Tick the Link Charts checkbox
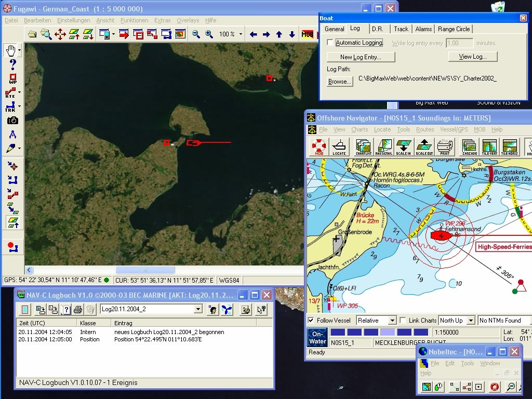 pyautogui.click(x=403, y=321)
